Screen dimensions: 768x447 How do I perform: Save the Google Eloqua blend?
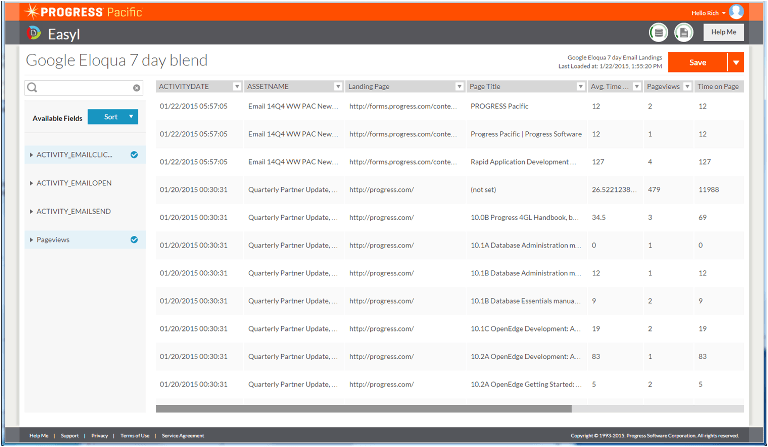[x=697, y=62]
